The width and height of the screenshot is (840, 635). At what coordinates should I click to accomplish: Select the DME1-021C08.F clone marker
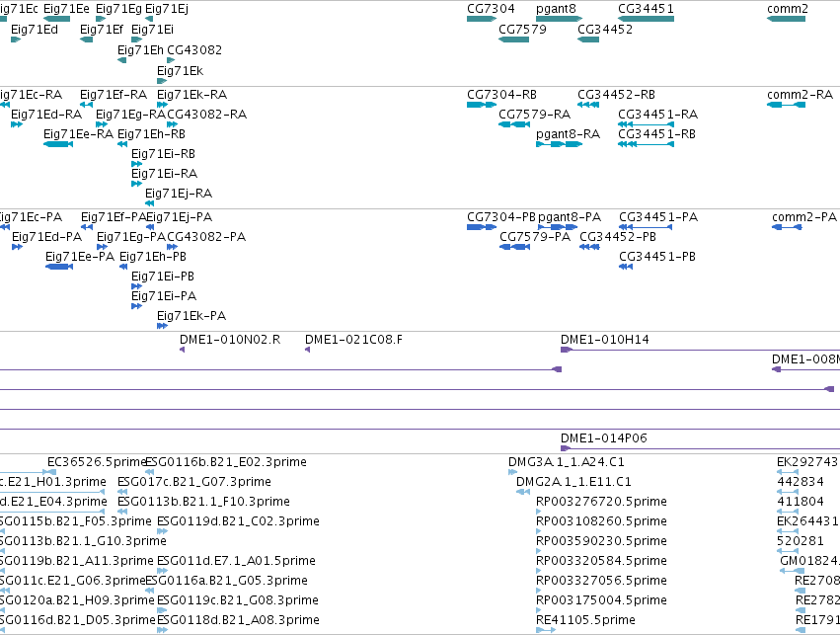pos(308,350)
